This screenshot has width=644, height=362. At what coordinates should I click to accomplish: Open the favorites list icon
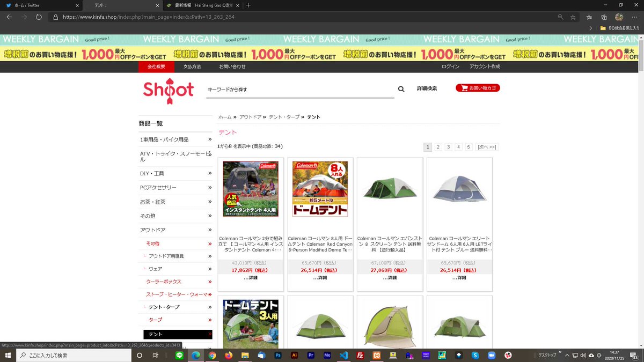[589, 17]
